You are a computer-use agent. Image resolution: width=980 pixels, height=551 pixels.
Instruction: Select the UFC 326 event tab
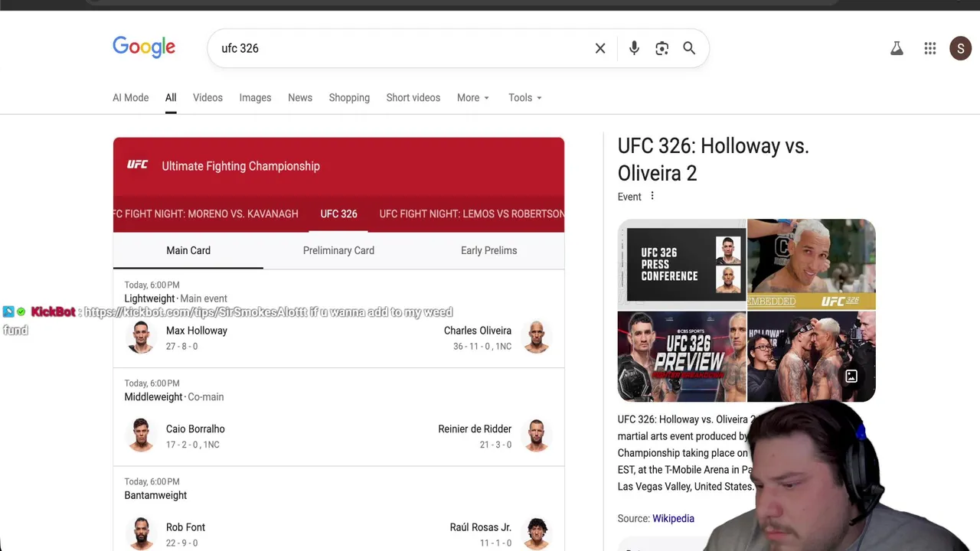click(x=338, y=214)
